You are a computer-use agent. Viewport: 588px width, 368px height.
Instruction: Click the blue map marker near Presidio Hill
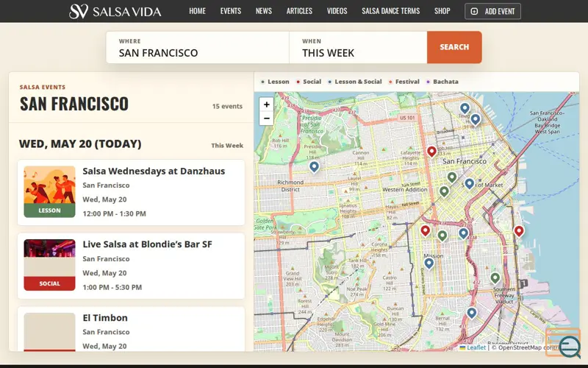click(315, 166)
